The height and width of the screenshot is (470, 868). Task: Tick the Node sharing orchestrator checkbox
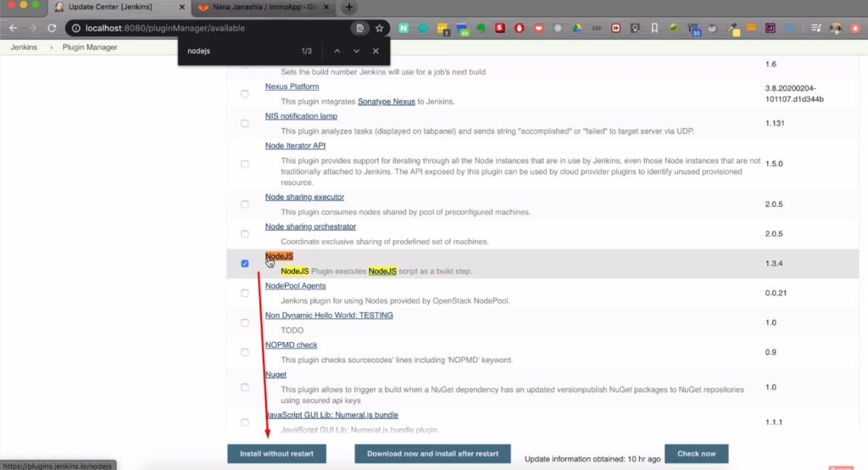245,233
